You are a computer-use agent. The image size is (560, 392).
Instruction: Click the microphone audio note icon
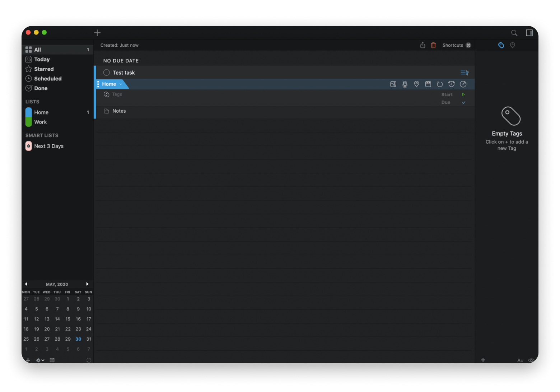pos(405,84)
